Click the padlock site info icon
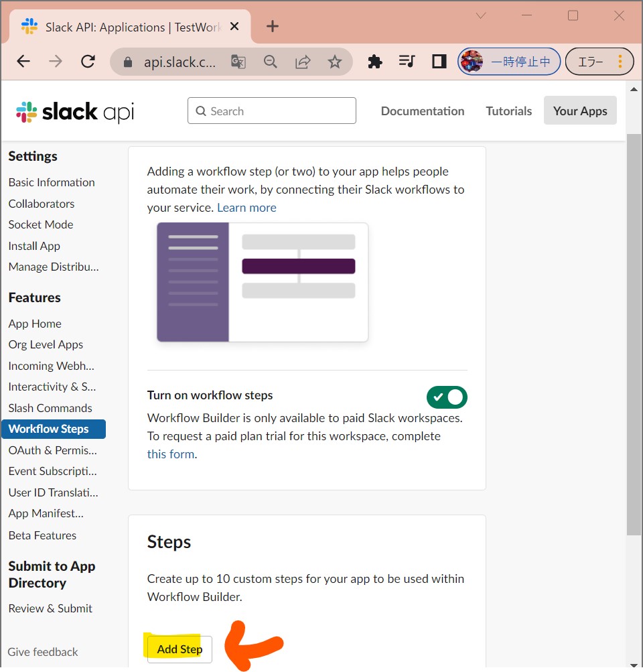The image size is (643, 672). click(x=128, y=62)
